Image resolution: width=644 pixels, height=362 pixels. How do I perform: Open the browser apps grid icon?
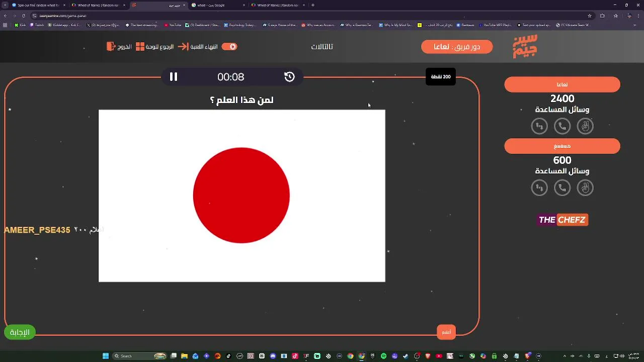click(6, 25)
